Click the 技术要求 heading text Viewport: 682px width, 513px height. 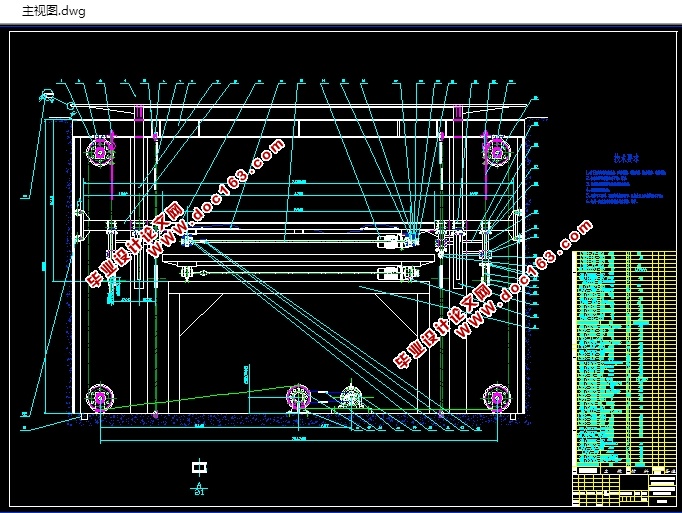(626, 158)
